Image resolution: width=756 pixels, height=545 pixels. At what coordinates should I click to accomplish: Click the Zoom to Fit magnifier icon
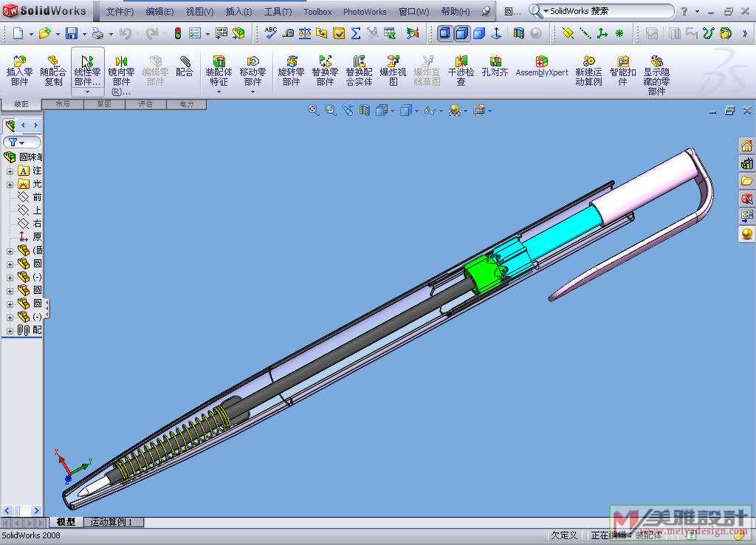[314, 110]
